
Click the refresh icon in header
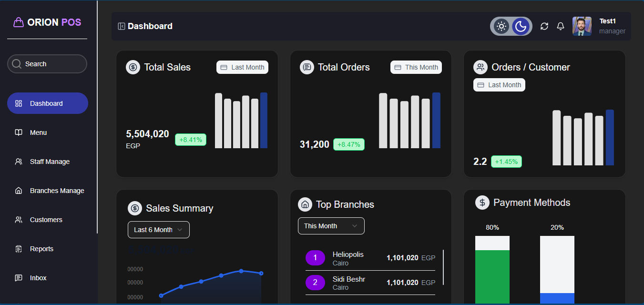(x=544, y=26)
